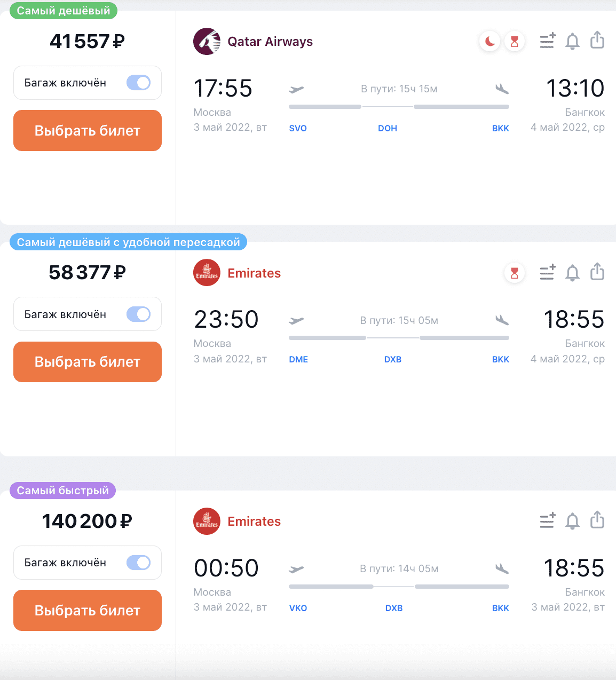Toggle baggage included on 140 200 ₽ ticket
Image resolution: width=616 pixels, height=680 pixels.
click(139, 563)
